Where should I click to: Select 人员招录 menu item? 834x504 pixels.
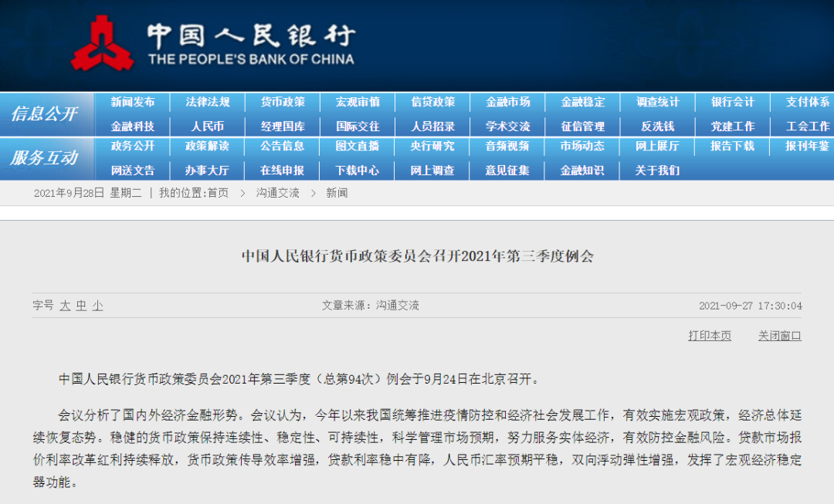(x=432, y=126)
